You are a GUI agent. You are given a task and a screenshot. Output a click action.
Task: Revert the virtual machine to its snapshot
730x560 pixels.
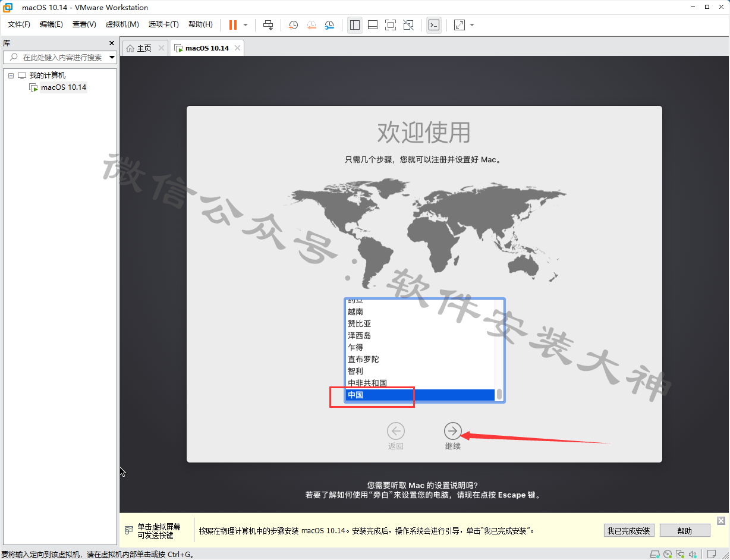tap(311, 25)
